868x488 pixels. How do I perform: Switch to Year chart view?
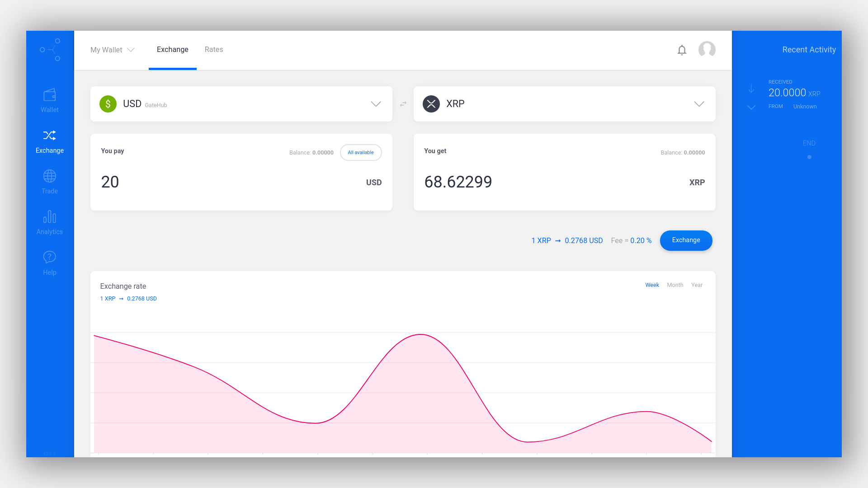click(696, 285)
